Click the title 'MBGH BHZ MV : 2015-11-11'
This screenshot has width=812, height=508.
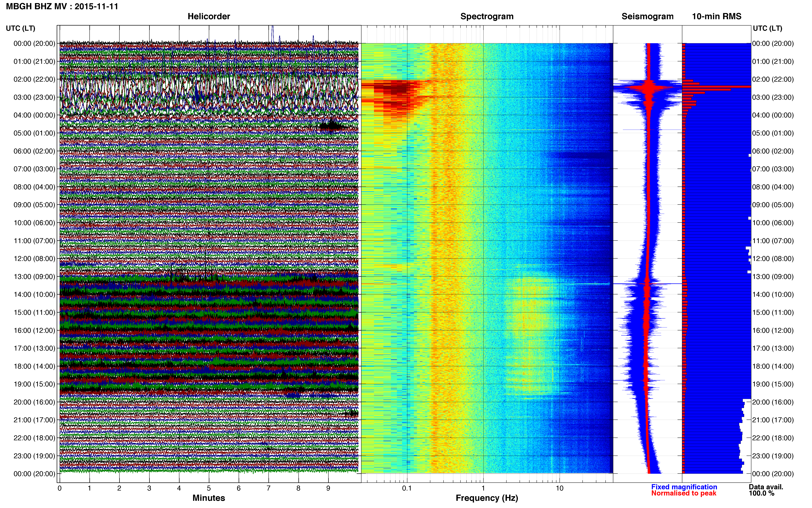tap(62, 6)
